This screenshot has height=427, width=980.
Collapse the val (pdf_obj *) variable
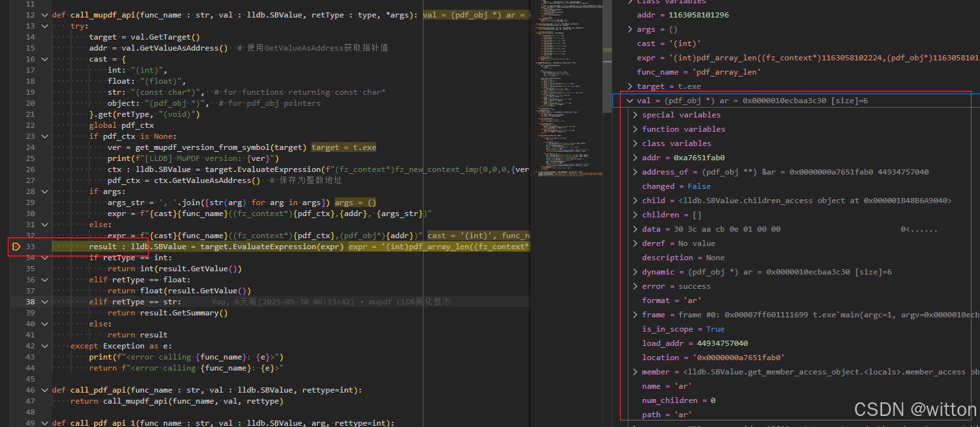[x=629, y=101]
